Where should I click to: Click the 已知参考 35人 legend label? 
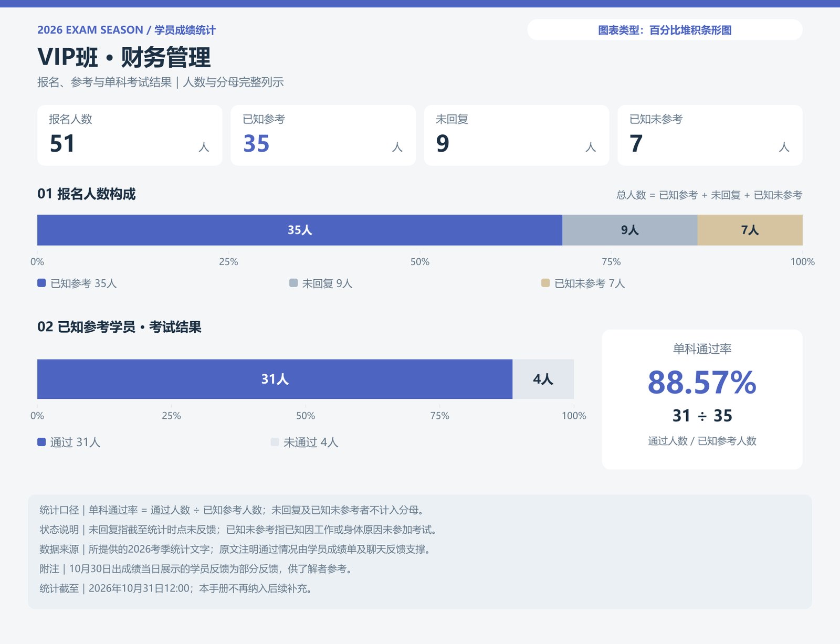tap(83, 283)
